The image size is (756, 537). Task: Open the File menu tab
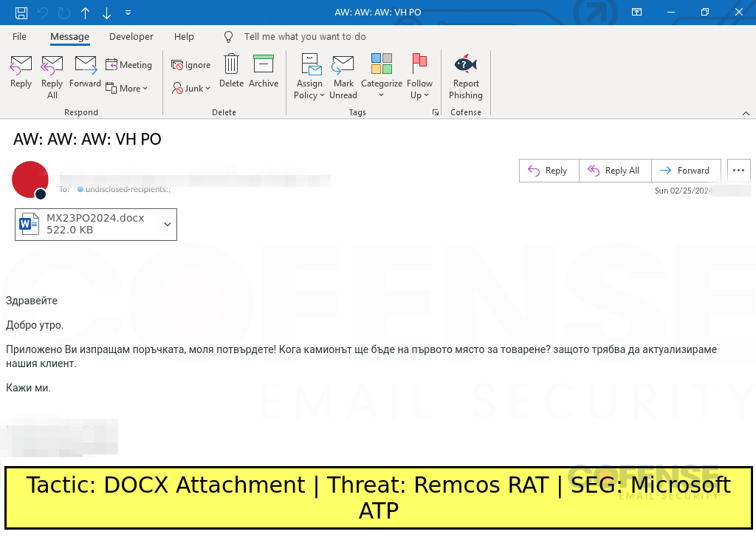tap(20, 37)
